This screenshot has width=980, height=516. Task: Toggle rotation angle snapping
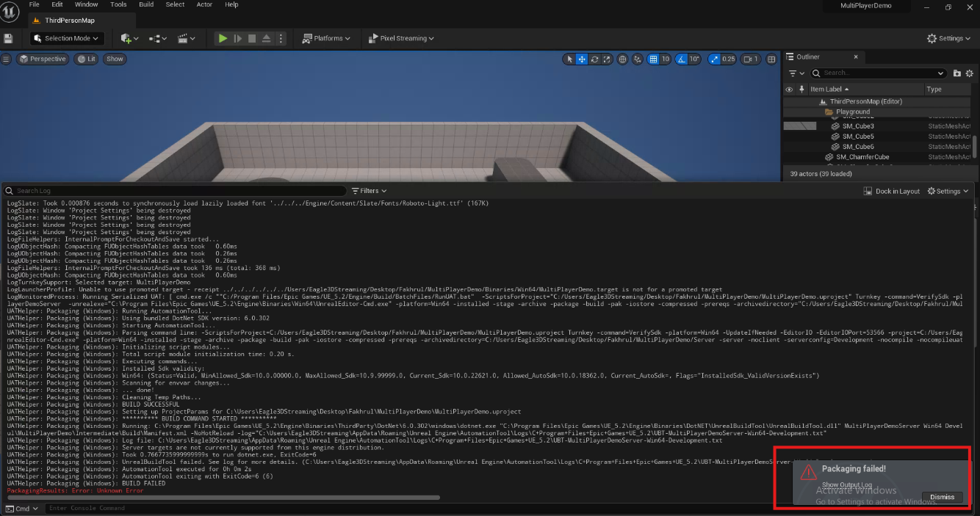[681, 59]
